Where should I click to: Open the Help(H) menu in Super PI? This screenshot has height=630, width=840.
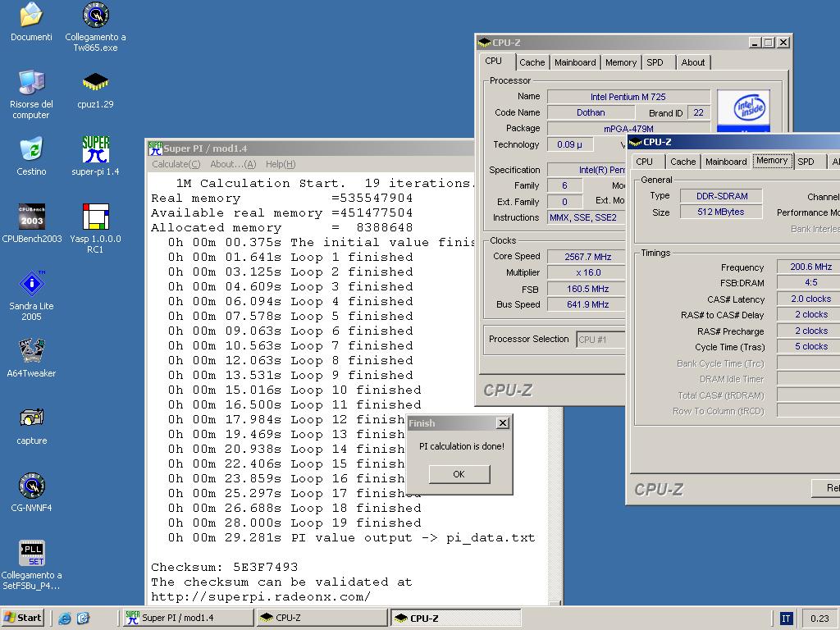pyautogui.click(x=281, y=164)
